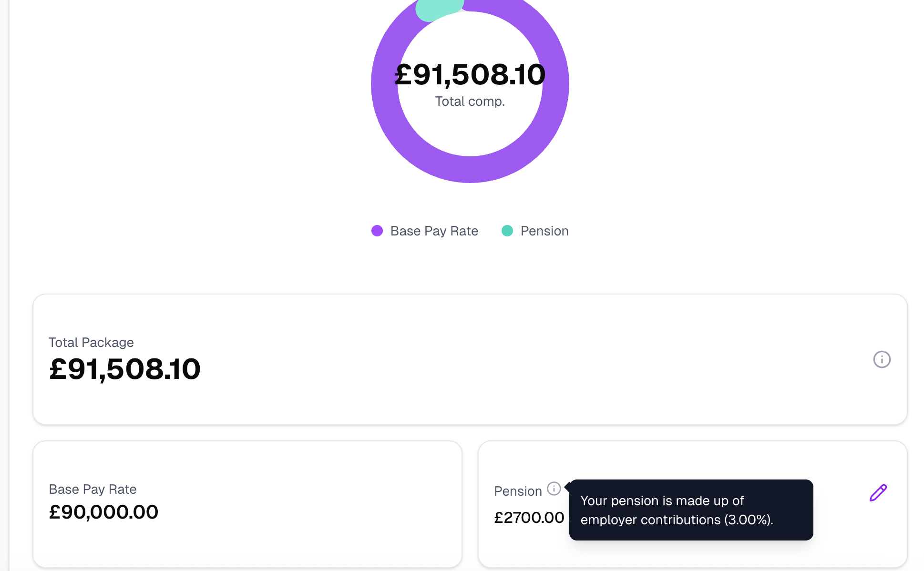Click the purple pencil edit icon for Pension

coord(878,493)
